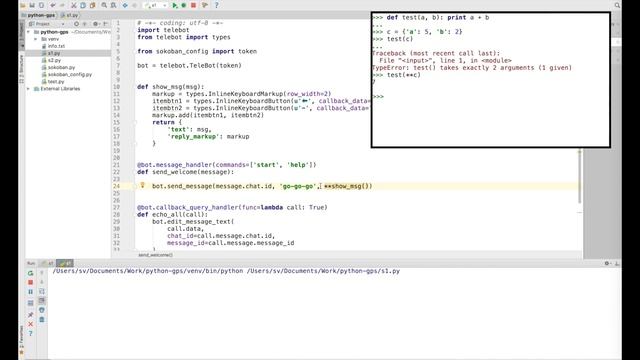Select sokoban_config.py in project tree
This screenshot has height=360, width=640.
point(70,74)
